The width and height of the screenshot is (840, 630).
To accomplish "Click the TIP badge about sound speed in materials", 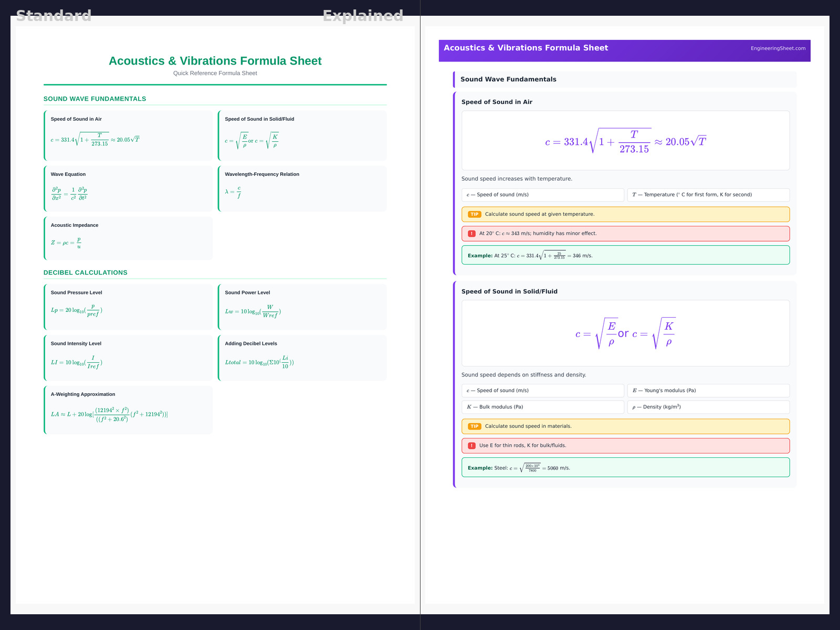I will [x=474, y=426].
